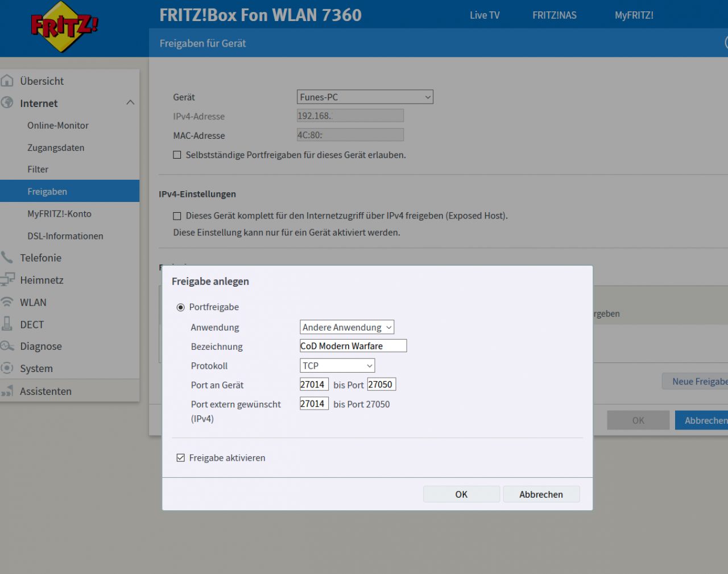
Task: Click the MAC-Adresse field
Action: (350, 135)
